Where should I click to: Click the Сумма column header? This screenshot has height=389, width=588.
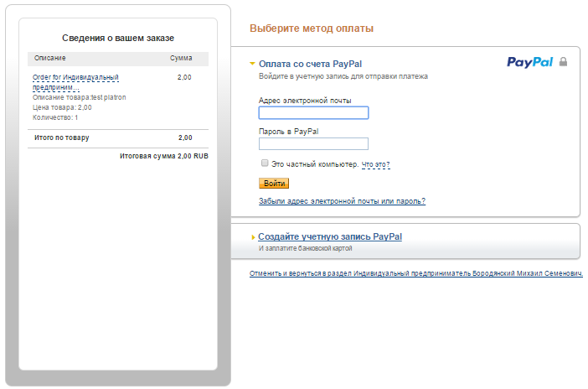(x=181, y=59)
